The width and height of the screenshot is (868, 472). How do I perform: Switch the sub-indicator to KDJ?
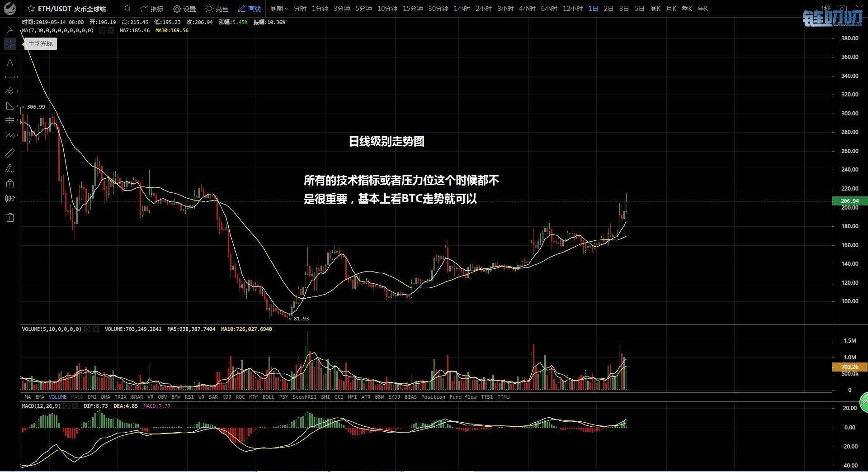click(x=226, y=397)
